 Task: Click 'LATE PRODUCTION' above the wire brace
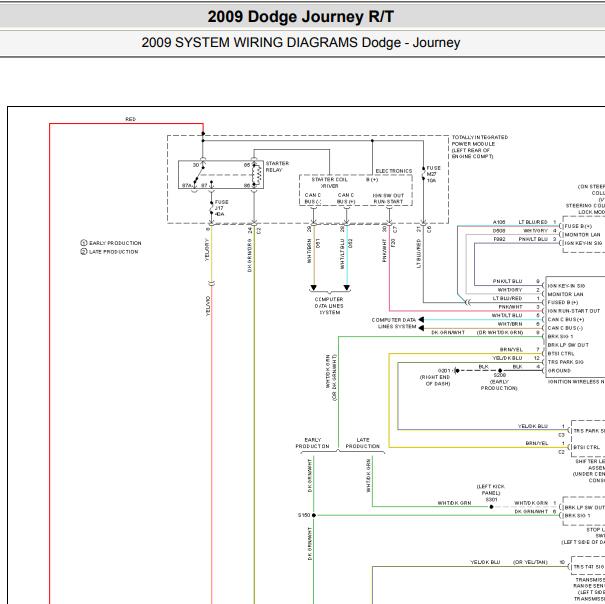click(363, 443)
